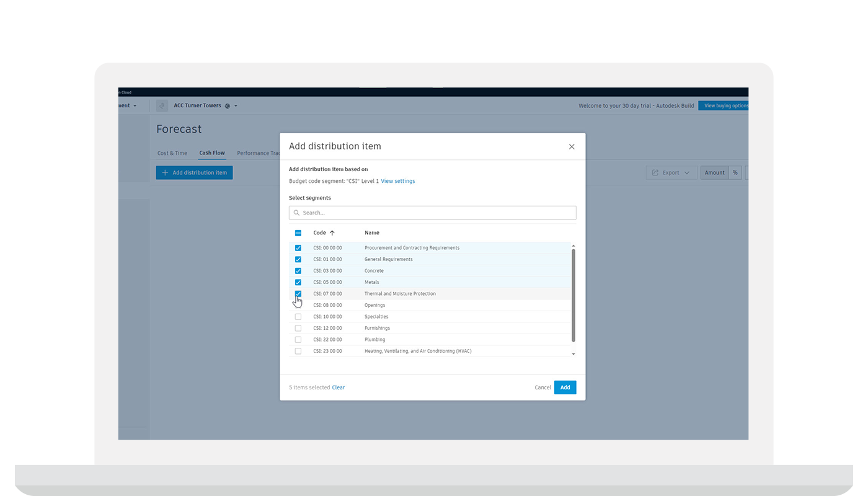Image resolution: width=868 pixels, height=496 pixels.
Task: Switch to the Cost & Time tab
Action: [x=172, y=153]
